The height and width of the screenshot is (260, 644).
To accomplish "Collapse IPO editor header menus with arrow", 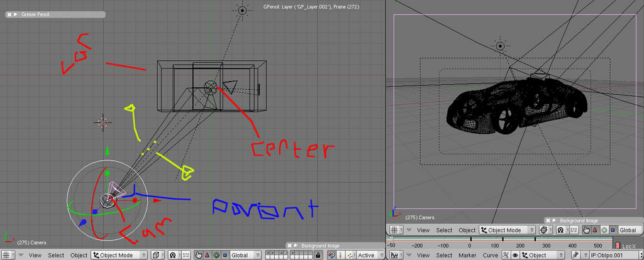I will 409,256.
